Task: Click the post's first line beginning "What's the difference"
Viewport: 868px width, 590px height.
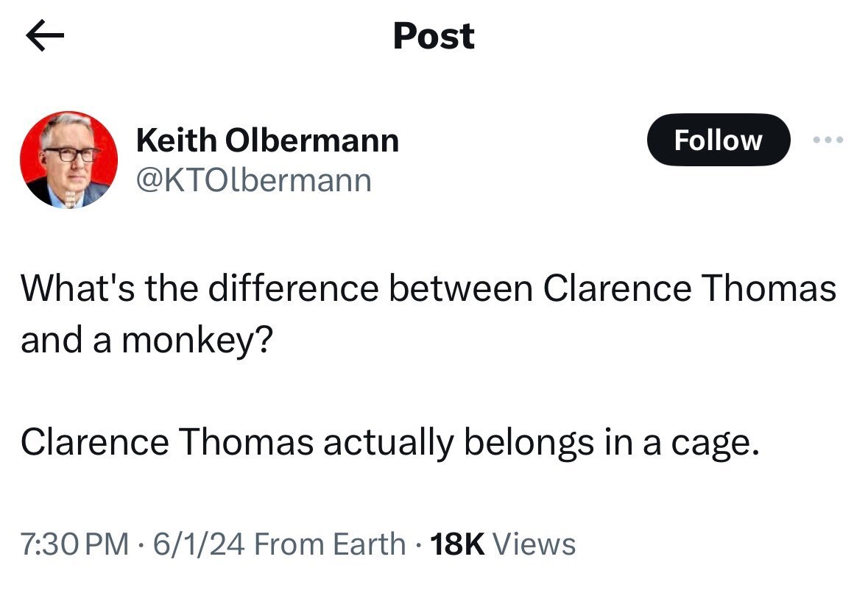Action: [x=428, y=288]
